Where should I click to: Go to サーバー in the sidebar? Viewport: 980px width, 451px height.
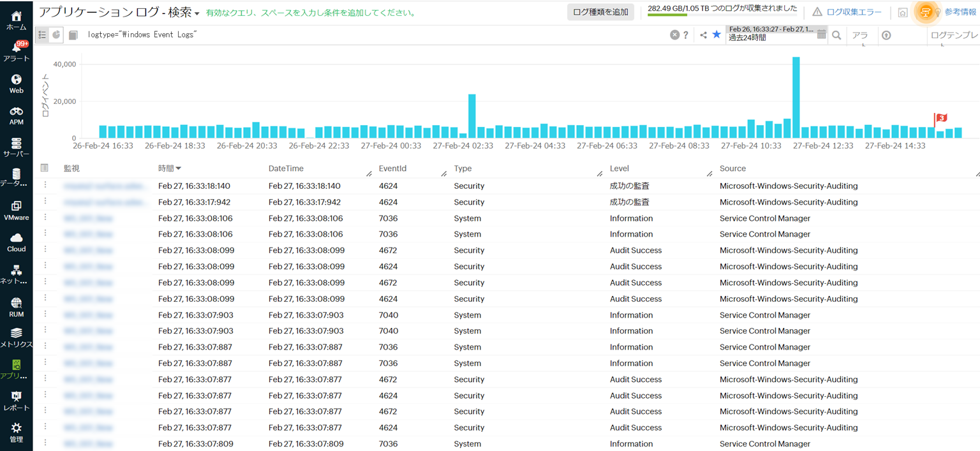[x=17, y=147]
